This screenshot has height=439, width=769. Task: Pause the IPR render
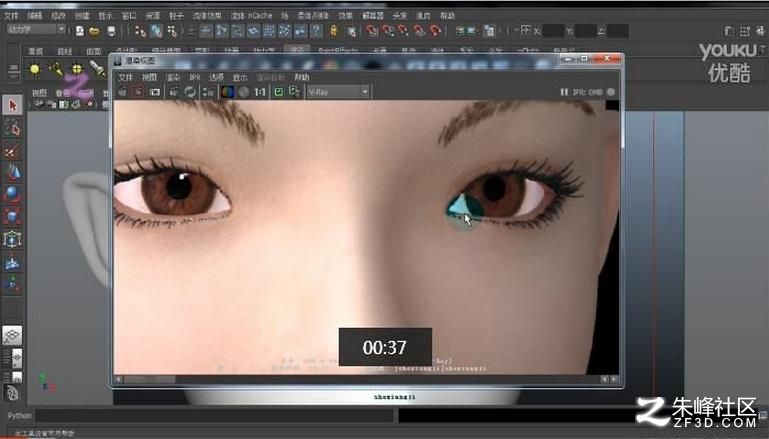564,92
